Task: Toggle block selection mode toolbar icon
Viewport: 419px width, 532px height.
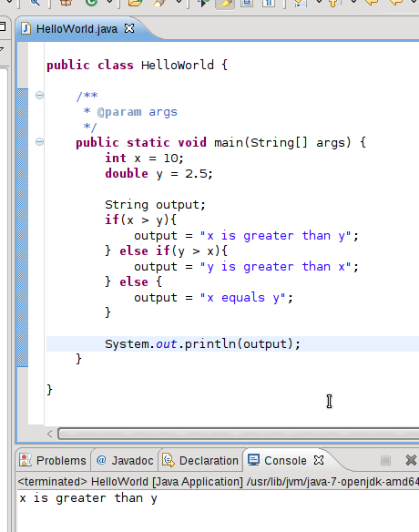Action: click(247, 3)
